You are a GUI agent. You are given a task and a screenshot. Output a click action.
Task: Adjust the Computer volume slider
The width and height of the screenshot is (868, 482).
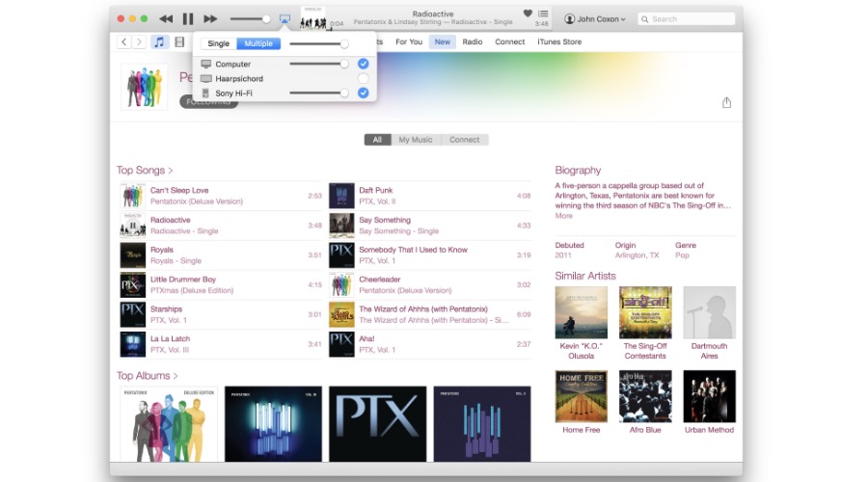coord(319,64)
